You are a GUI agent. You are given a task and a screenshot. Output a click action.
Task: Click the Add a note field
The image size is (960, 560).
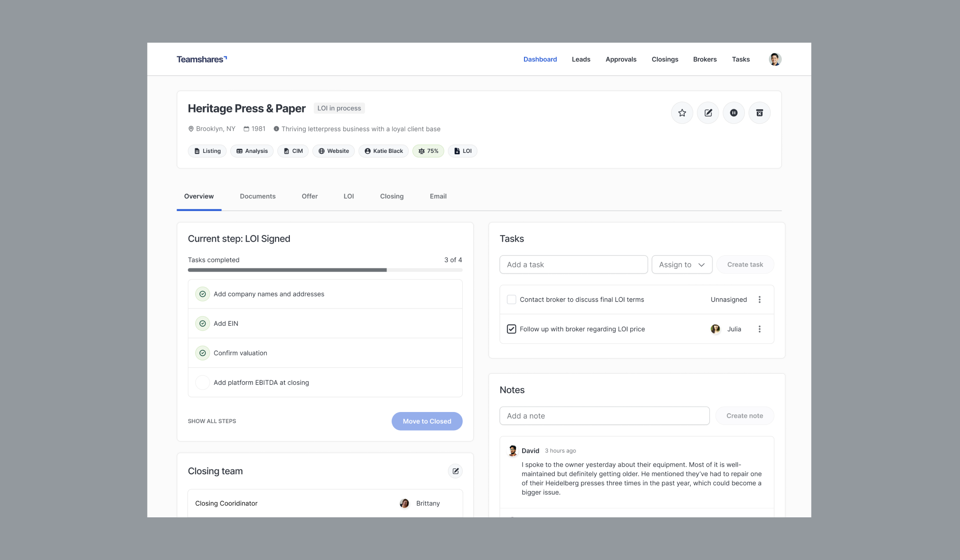tap(604, 416)
